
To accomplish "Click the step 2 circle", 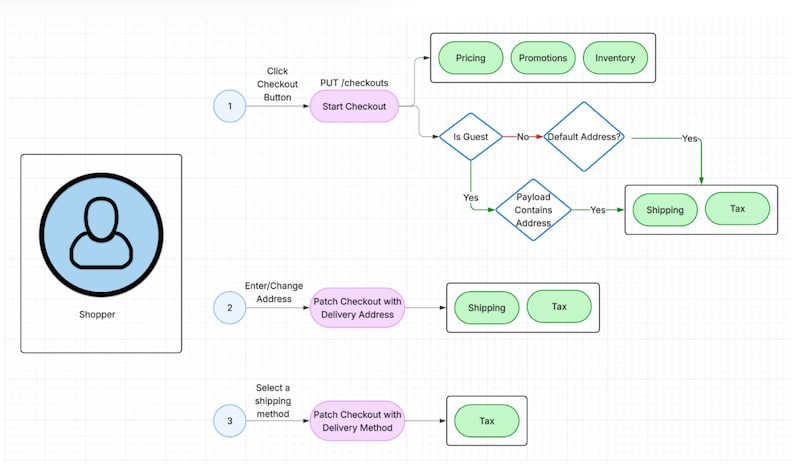I will tap(230, 308).
